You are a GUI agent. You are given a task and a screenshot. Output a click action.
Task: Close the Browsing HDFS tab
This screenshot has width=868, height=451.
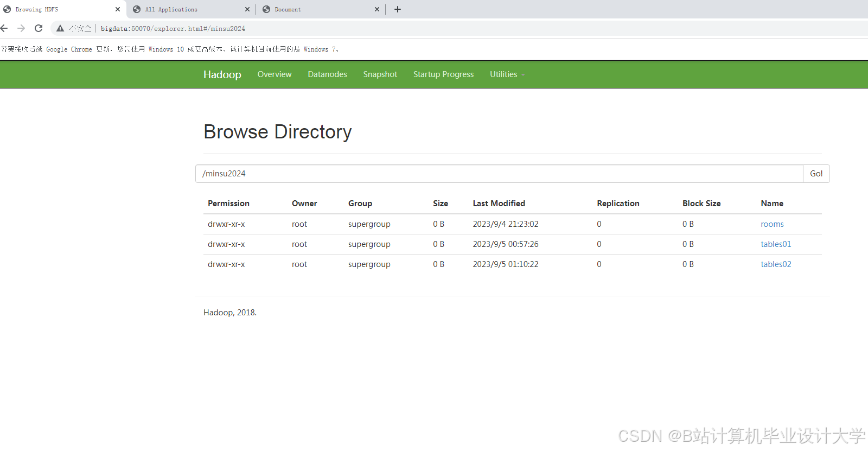(x=118, y=9)
